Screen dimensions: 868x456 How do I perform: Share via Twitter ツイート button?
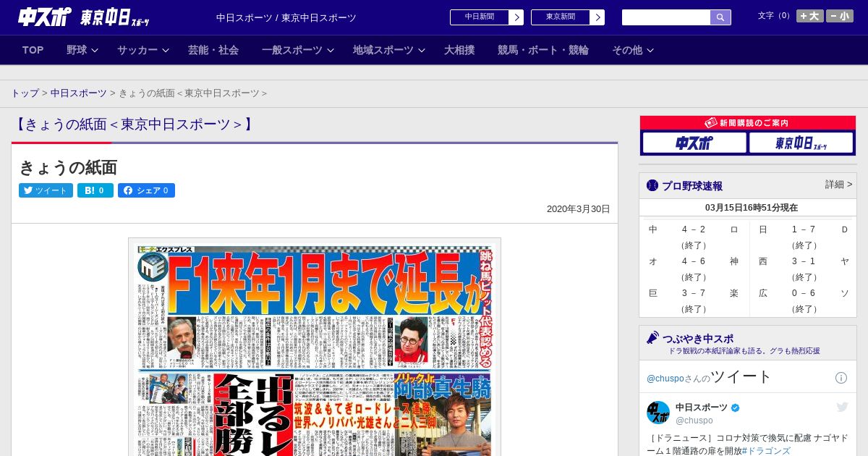(46, 190)
